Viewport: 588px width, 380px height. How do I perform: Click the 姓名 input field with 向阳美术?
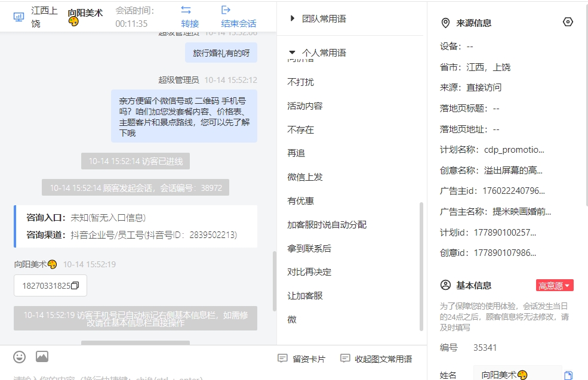click(x=518, y=375)
